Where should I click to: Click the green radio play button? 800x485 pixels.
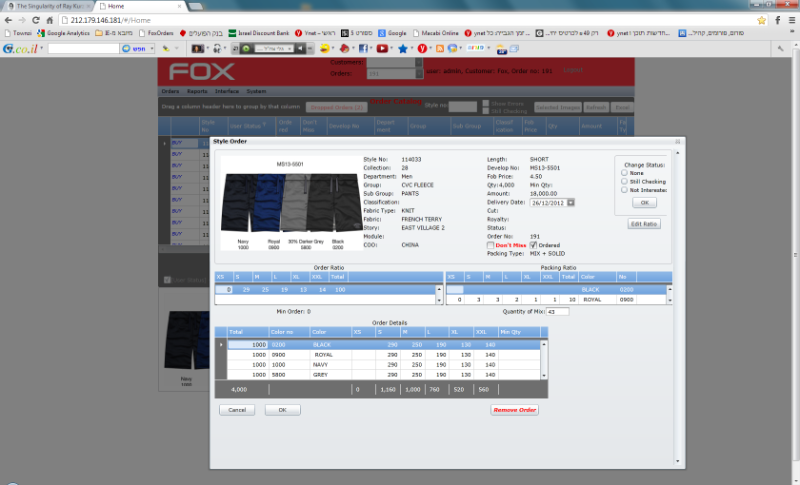click(246, 48)
